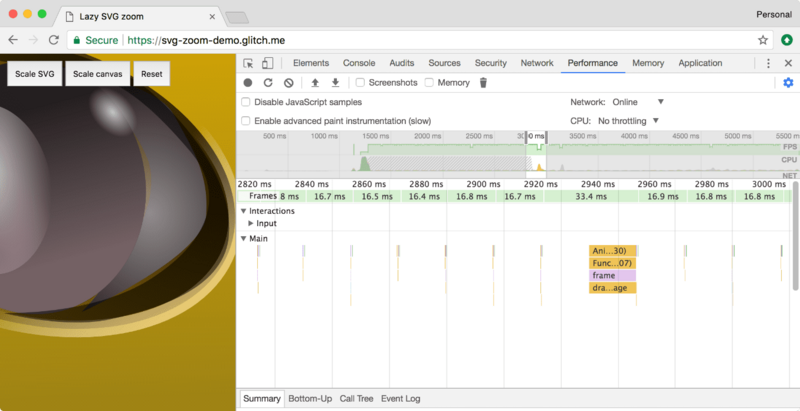
Task: Click the Secure lock site info
Action: [95, 40]
